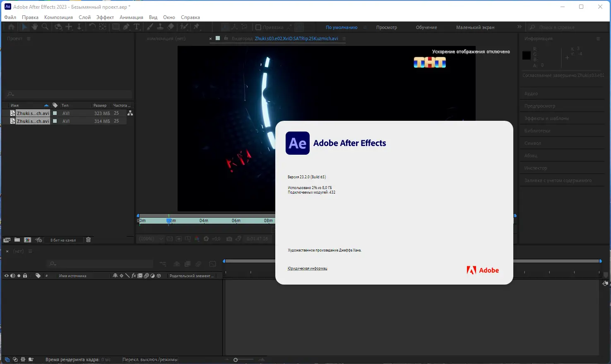Activate the Zoom tool
611x364 pixels.
tap(45, 27)
